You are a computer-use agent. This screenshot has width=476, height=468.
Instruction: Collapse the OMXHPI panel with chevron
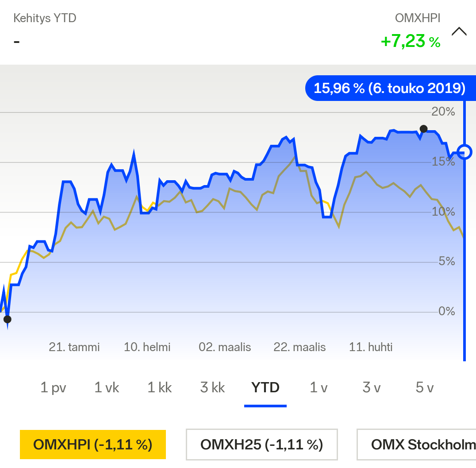click(x=459, y=32)
